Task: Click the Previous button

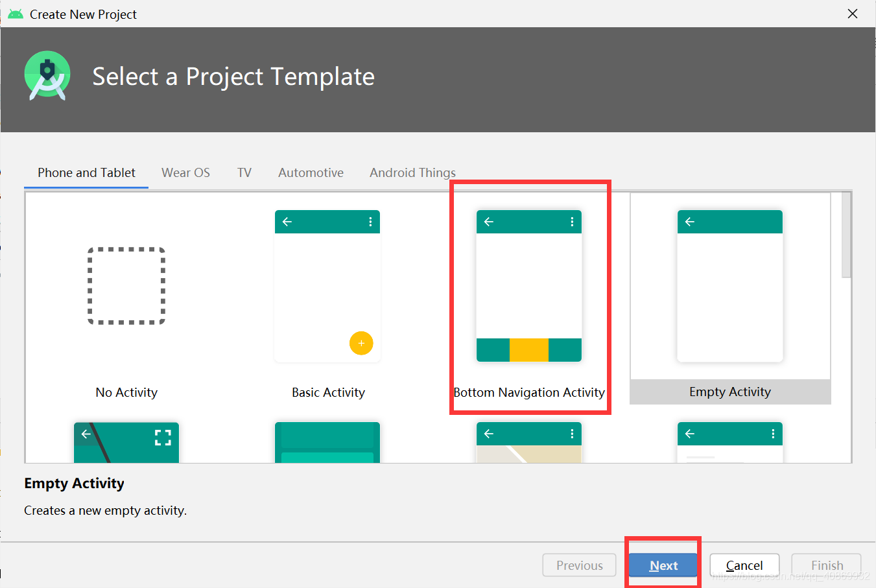Action: [x=580, y=565]
